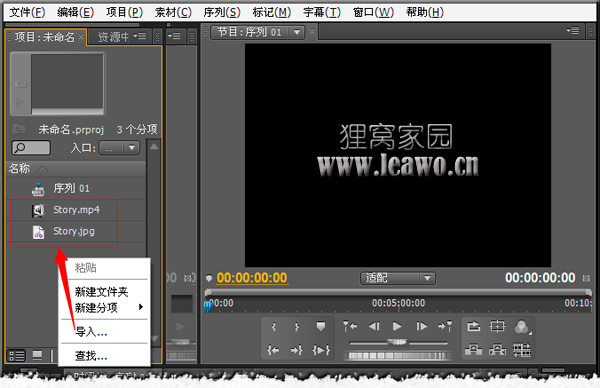Click the viewing area bar above ruler
Image resolution: width=600 pixels, height=388 pixels.
pos(398,293)
